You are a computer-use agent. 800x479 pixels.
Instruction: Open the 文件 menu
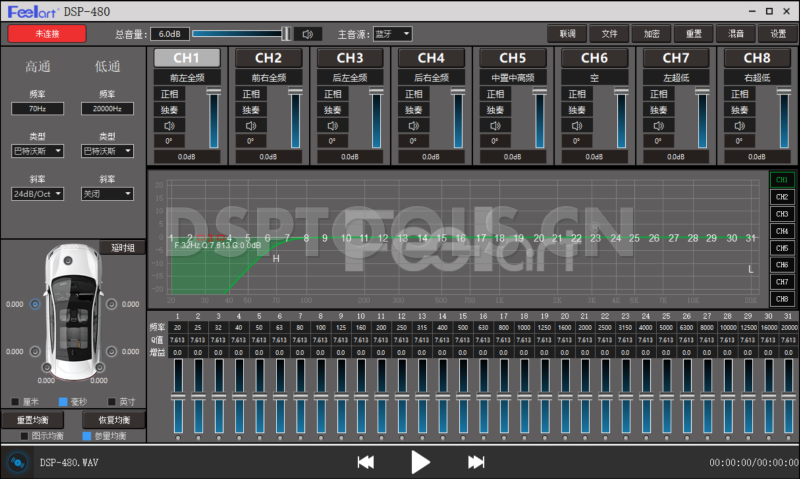pos(609,33)
